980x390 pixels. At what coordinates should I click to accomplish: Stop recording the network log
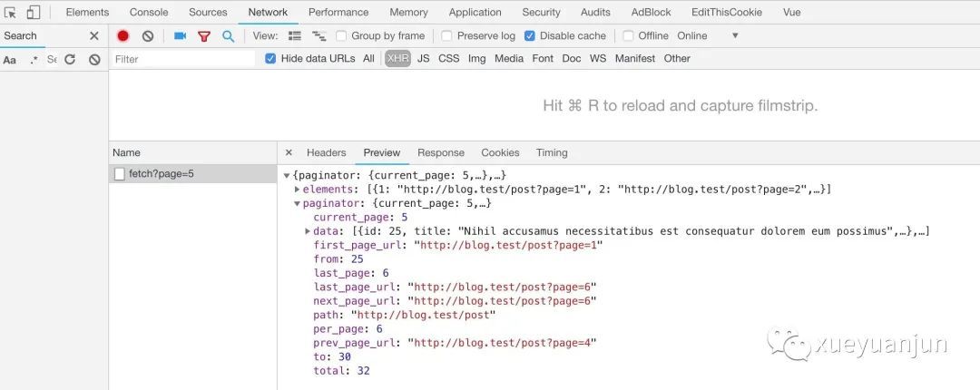[123, 36]
